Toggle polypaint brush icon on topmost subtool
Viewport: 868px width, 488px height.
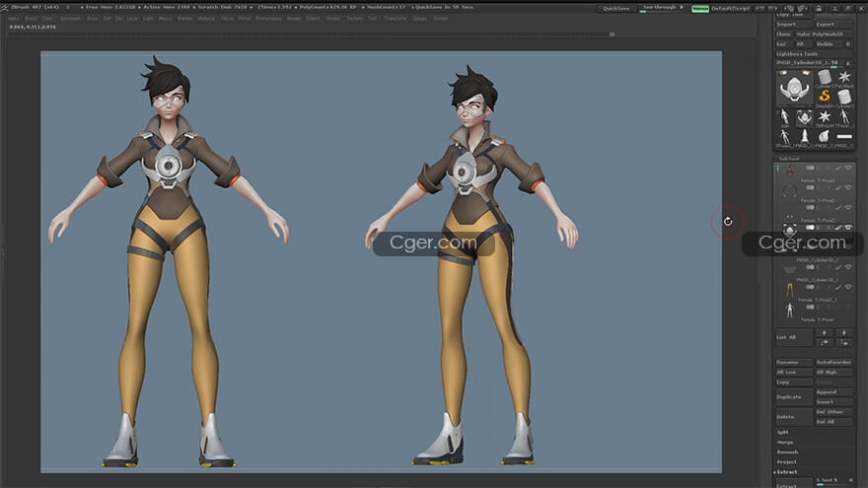838,168
